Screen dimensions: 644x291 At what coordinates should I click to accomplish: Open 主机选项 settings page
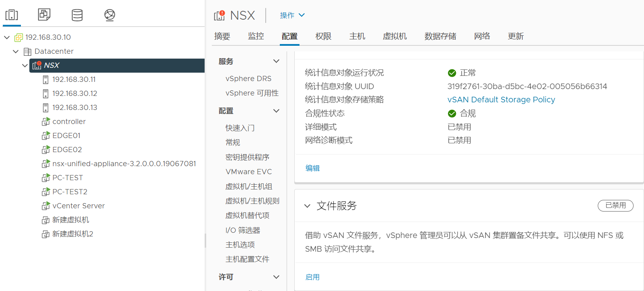[240, 245]
